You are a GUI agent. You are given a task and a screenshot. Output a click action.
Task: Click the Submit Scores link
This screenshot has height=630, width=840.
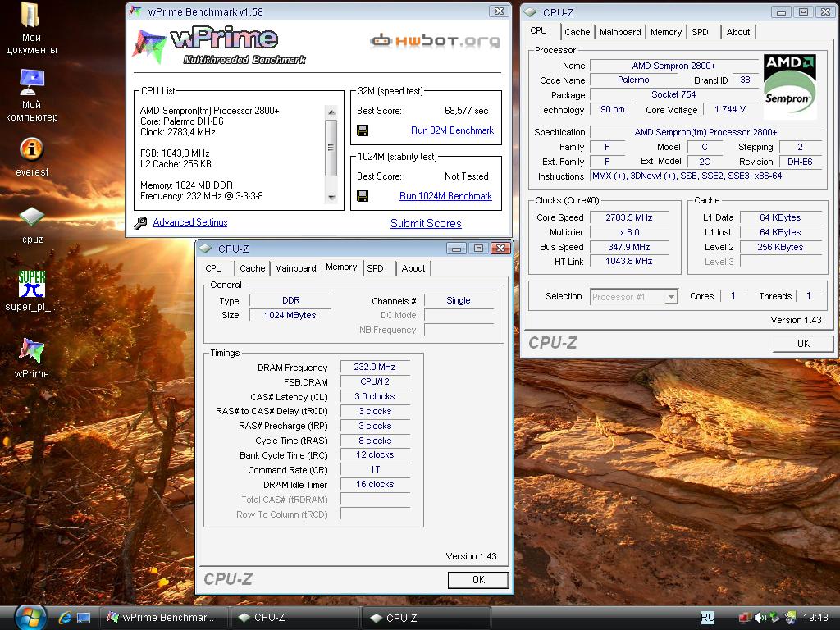(x=426, y=223)
